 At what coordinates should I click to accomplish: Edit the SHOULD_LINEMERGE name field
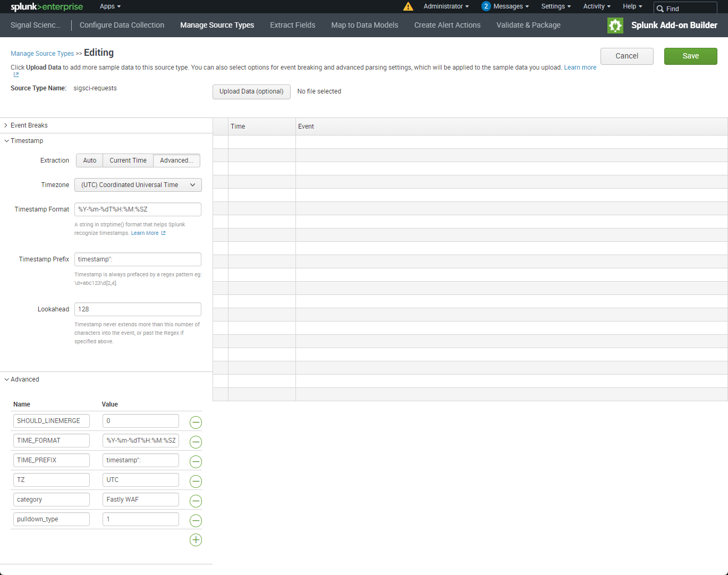[52, 421]
